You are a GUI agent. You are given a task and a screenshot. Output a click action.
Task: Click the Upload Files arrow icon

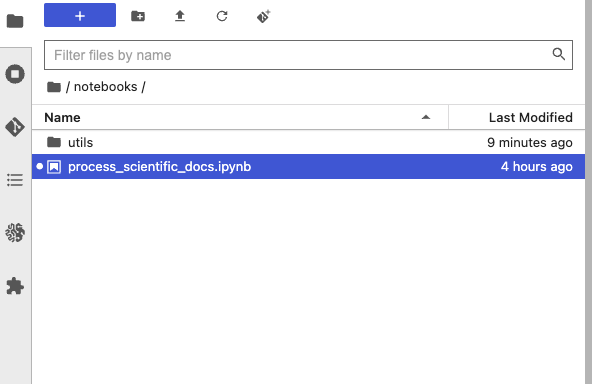point(180,16)
